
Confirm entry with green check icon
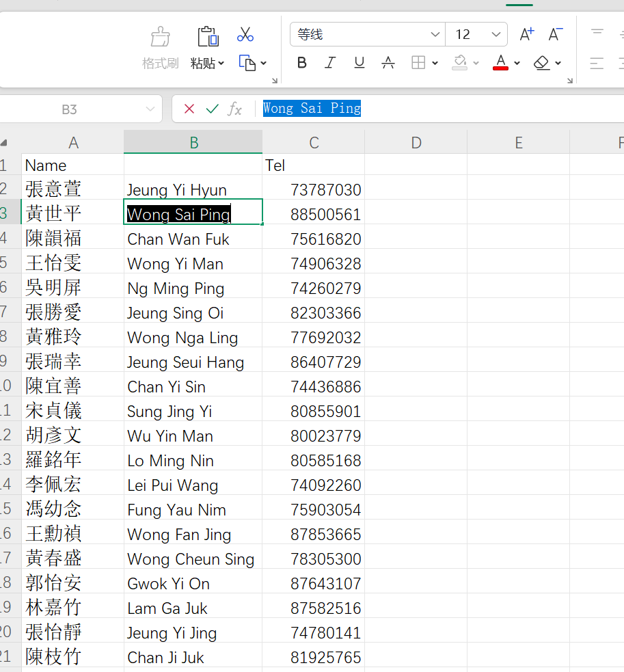(x=212, y=109)
